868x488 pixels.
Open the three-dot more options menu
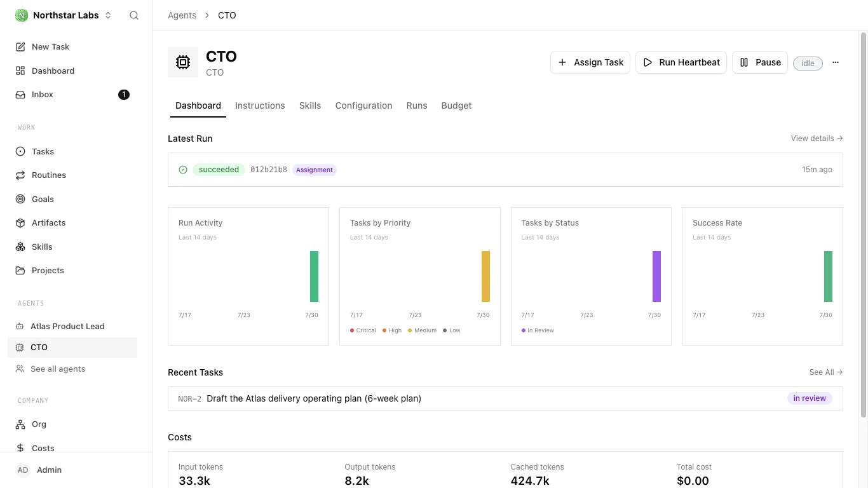(836, 62)
